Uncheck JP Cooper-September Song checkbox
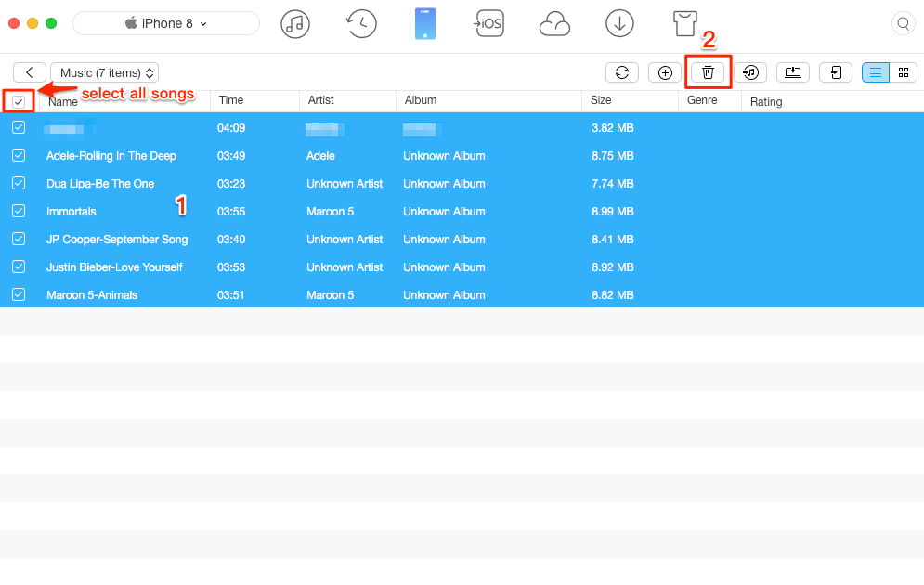The width and height of the screenshot is (924, 585). pos(19,239)
